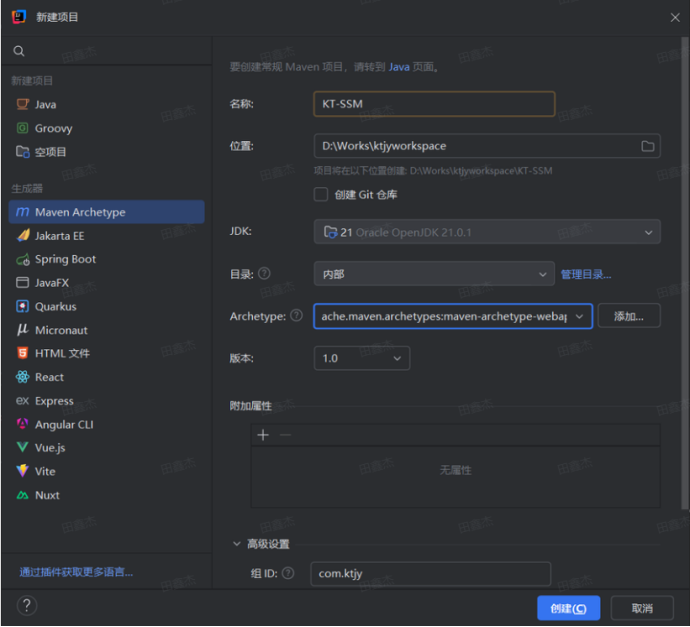Click the JavaFX window icon
Viewport: 690px width, 627px height.
tap(22, 282)
